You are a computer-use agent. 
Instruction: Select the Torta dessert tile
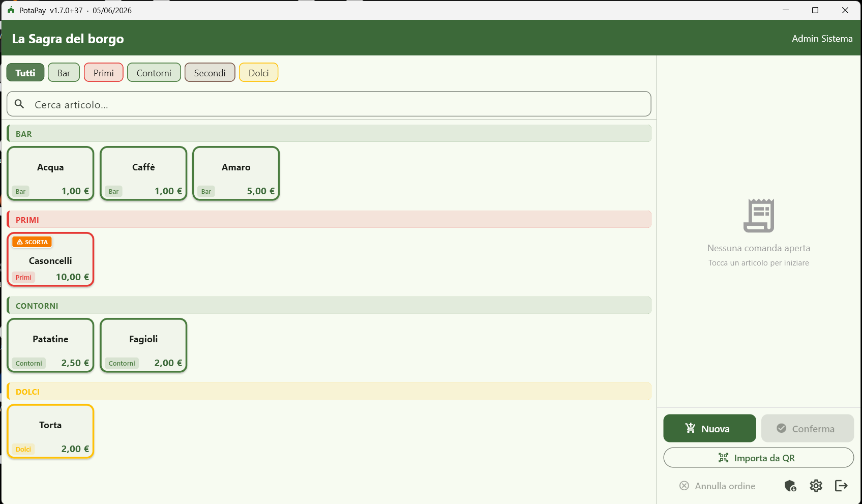50,431
